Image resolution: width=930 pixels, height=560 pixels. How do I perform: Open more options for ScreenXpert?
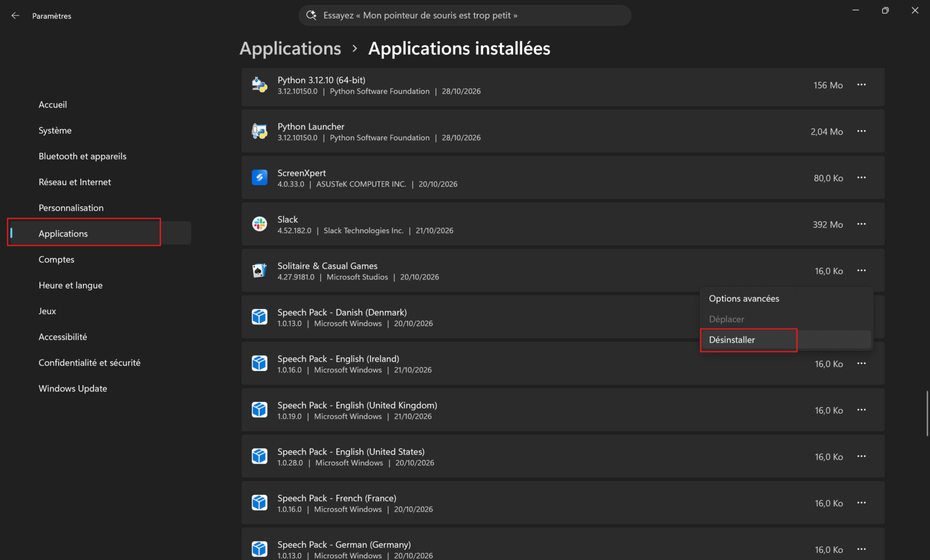tap(861, 178)
